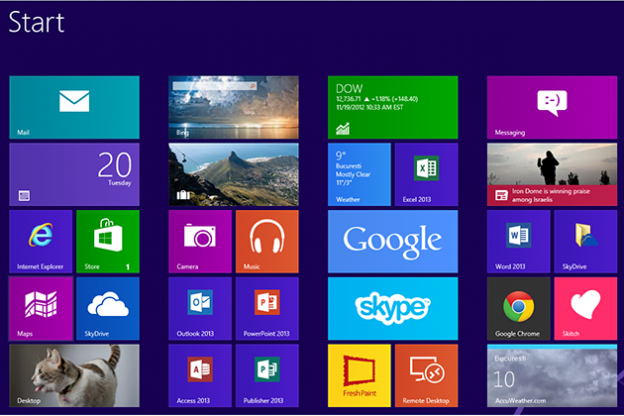The height and width of the screenshot is (416, 624).
Task: Launch Outlook 2013
Action: [x=200, y=309]
